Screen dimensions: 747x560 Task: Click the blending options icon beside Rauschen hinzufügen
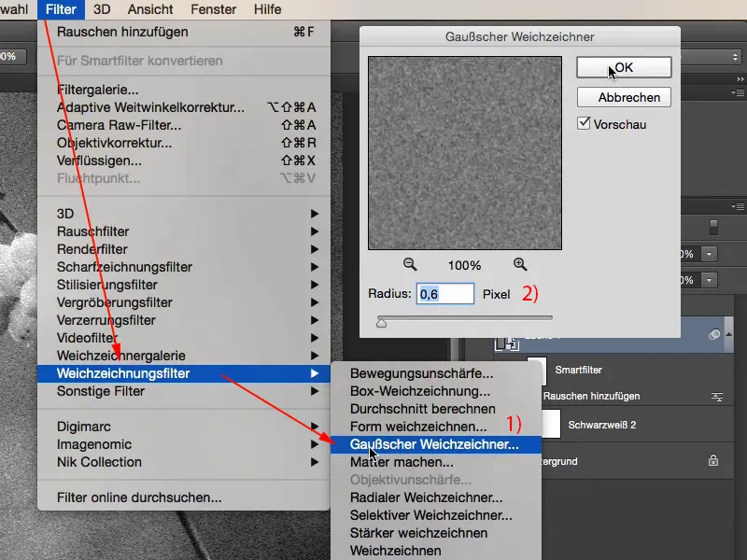[x=717, y=396]
